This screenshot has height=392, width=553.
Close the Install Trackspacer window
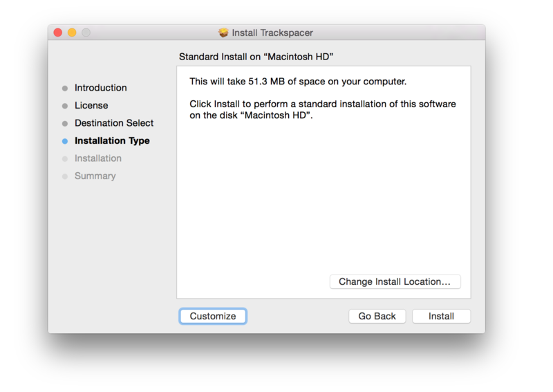58,32
